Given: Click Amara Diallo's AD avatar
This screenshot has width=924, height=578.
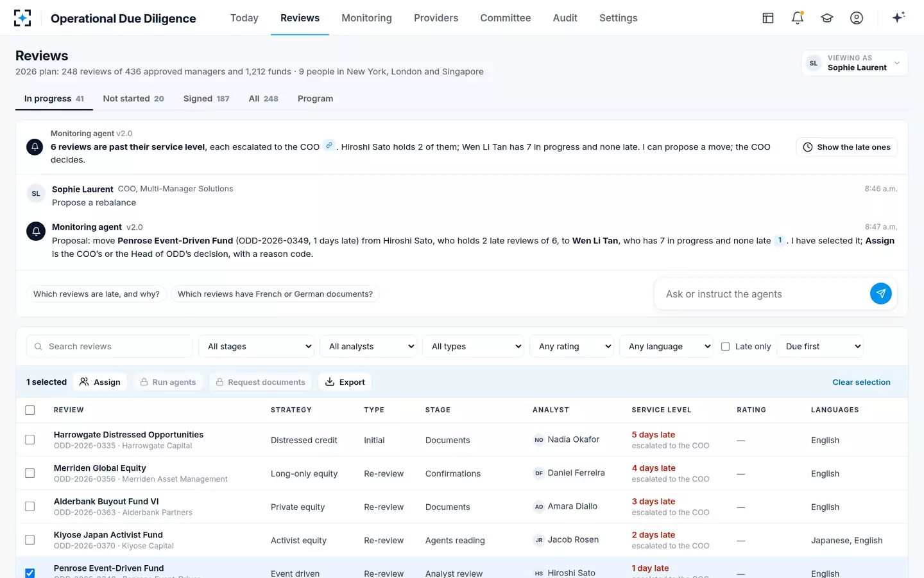Looking at the screenshot, I should pyautogui.click(x=539, y=507).
